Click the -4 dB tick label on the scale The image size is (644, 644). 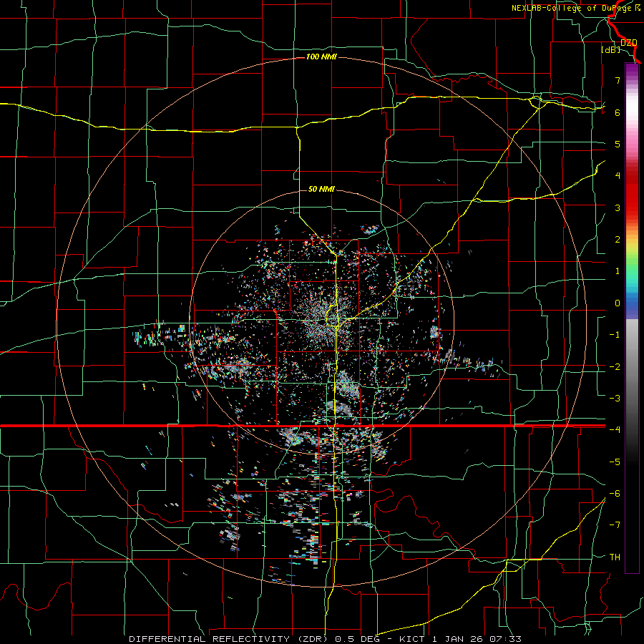click(615, 430)
